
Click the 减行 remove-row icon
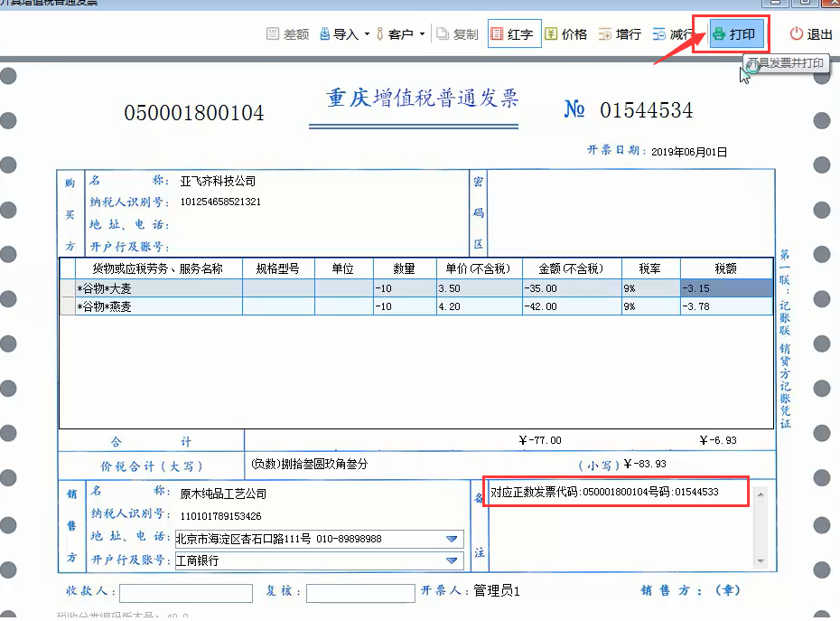point(659,34)
